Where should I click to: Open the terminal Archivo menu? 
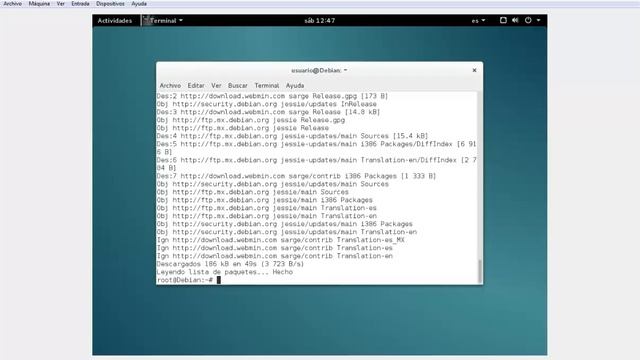pos(170,86)
